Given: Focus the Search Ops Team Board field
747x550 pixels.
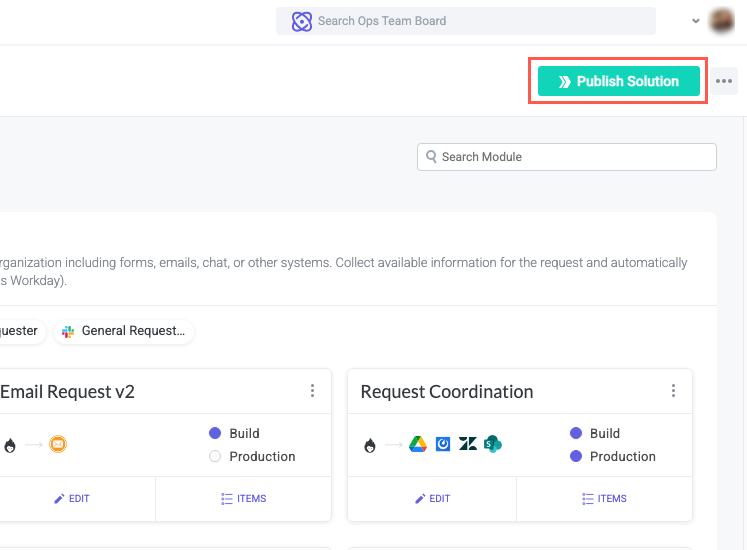Looking at the screenshot, I should (x=465, y=21).
